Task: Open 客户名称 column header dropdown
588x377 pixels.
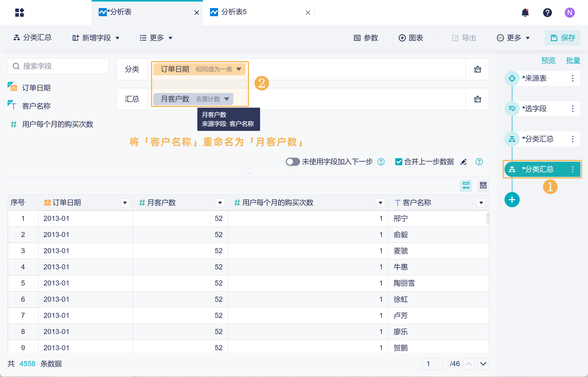Action: [x=481, y=203]
